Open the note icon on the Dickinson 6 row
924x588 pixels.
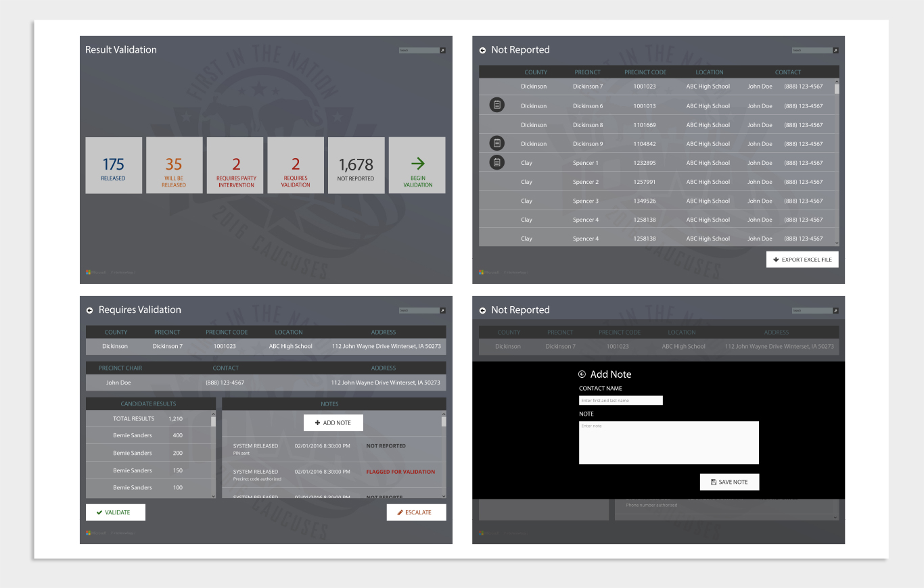(496, 105)
